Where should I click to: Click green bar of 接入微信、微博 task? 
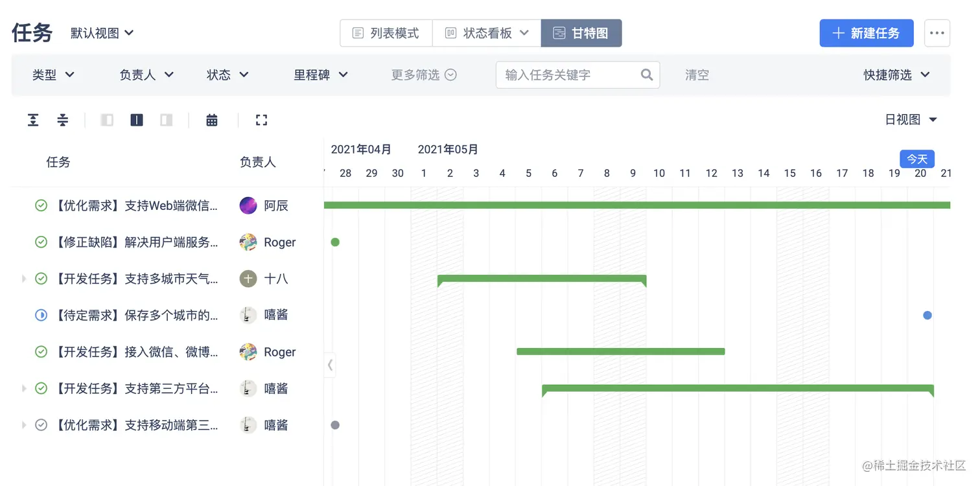click(x=620, y=351)
